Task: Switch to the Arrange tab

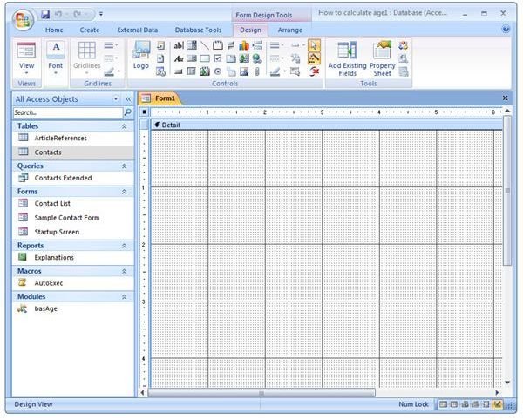Action: tap(289, 30)
